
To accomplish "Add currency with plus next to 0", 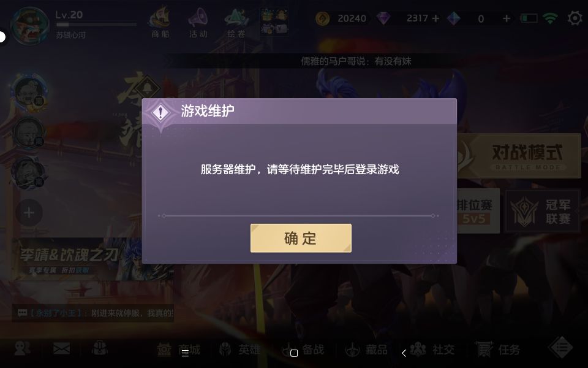I will (507, 18).
